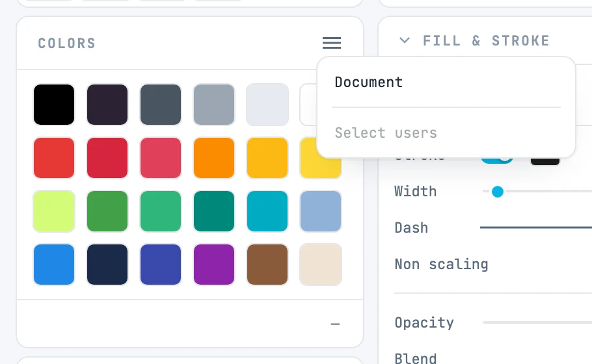Collapse the Fill & Stroke section chevron
The height and width of the screenshot is (364, 592).
point(405,40)
